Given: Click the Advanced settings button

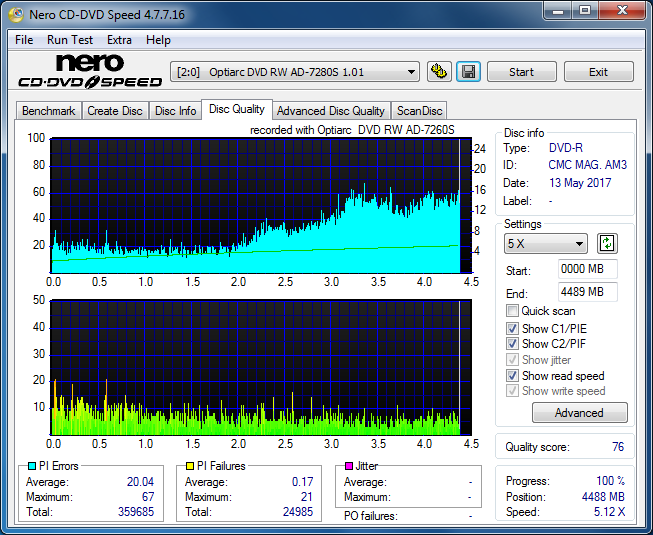Looking at the screenshot, I should (x=579, y=413).
